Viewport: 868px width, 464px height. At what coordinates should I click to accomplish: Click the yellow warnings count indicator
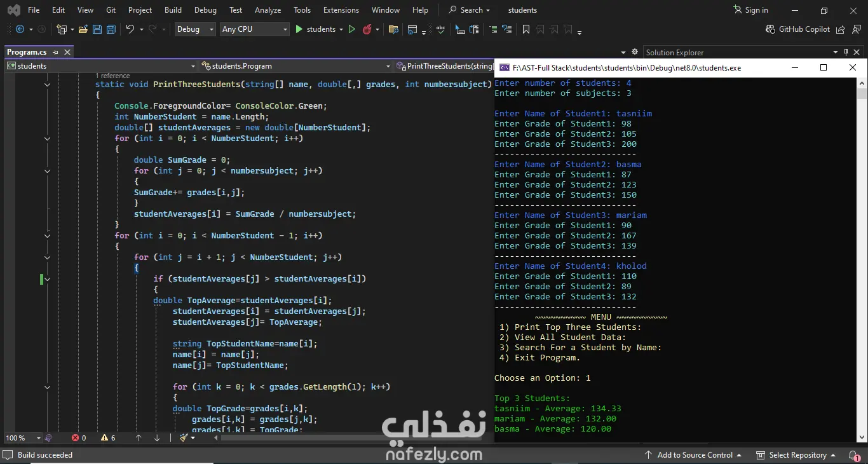tap(108, 438)
